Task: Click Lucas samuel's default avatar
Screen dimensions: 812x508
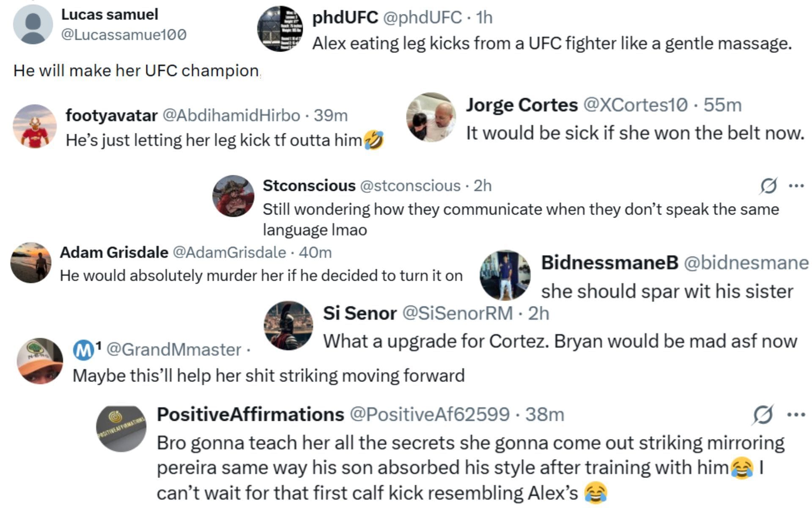Action: (33, 24)
